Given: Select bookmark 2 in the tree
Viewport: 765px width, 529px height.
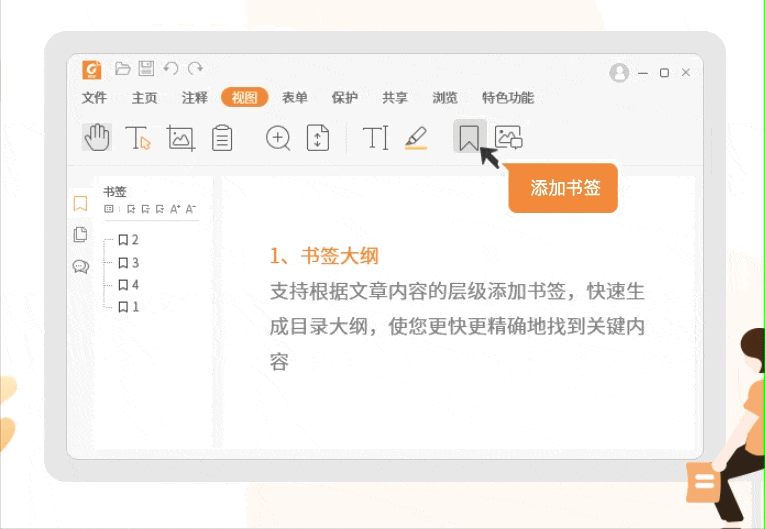Looking at the screenshot, I should point(129,240).
